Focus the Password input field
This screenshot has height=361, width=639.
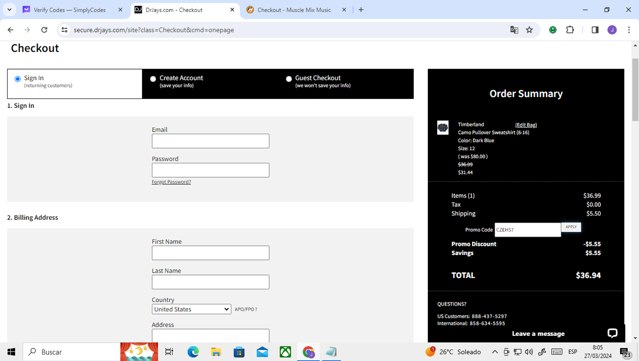pyautogui.click(x=211, y=170)
